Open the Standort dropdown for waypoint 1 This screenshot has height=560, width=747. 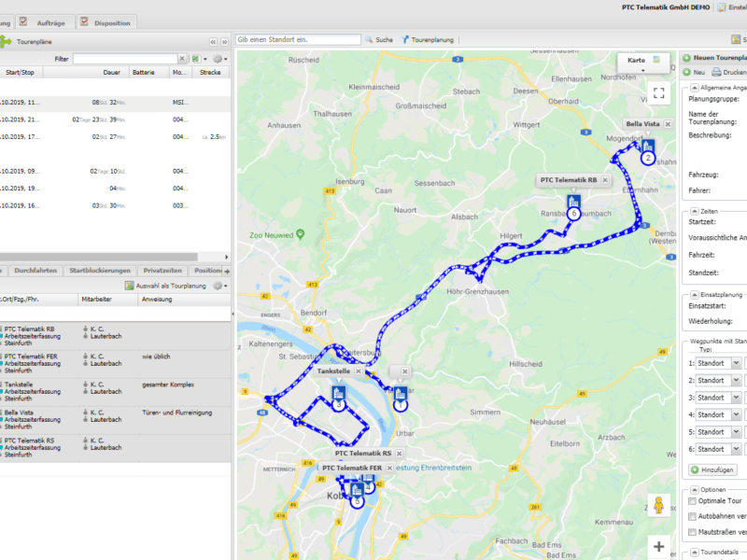click(736, 363)
